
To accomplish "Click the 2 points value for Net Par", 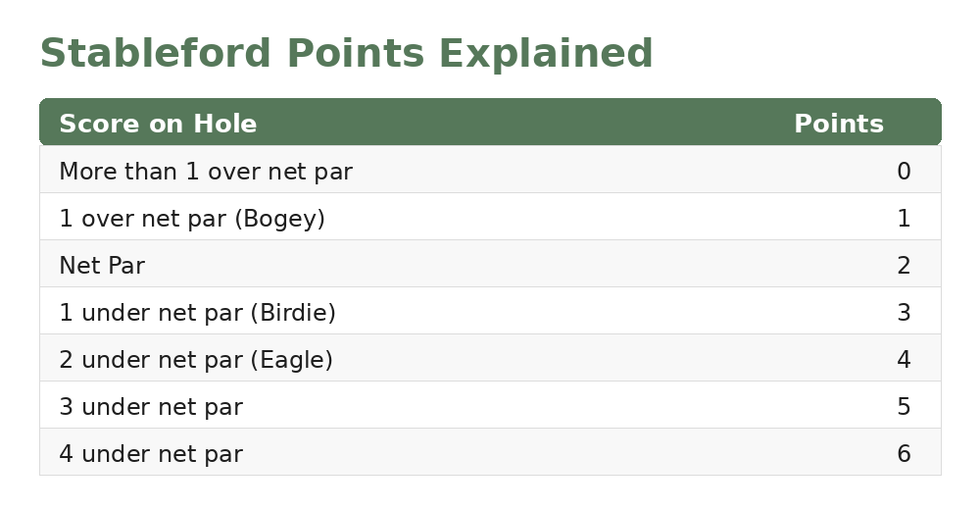I will coord(904,266).
